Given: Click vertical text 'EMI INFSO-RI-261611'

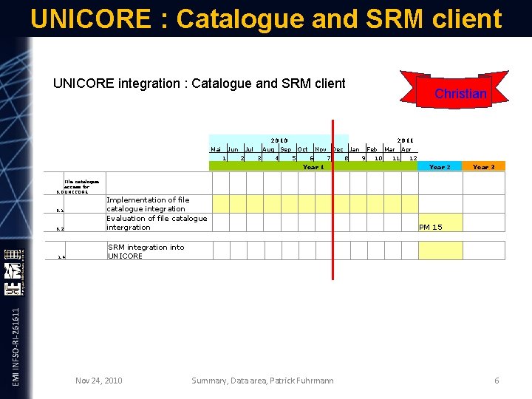Looking at the screenshot, I should click(16, 347).
